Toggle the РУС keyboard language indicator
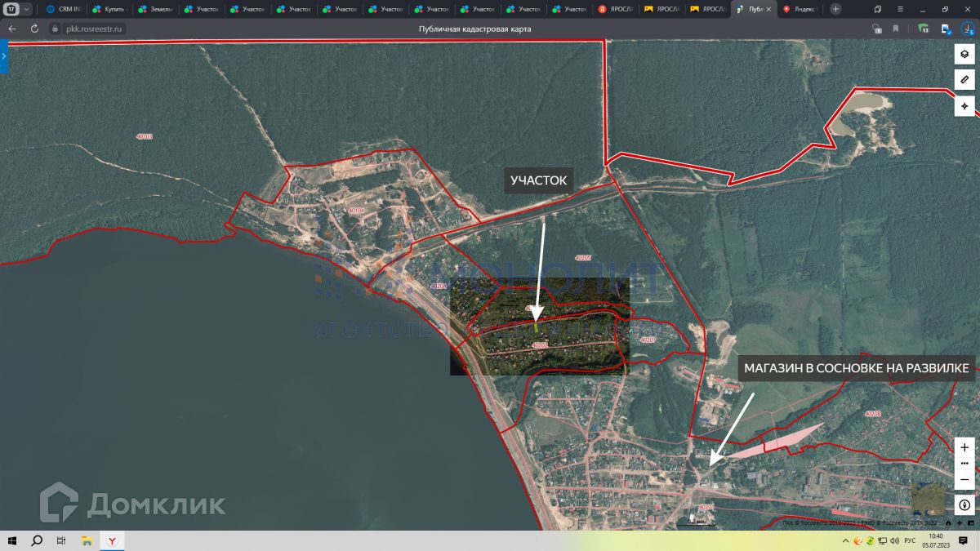Screen dimensions: 980x551 (909, 541)
